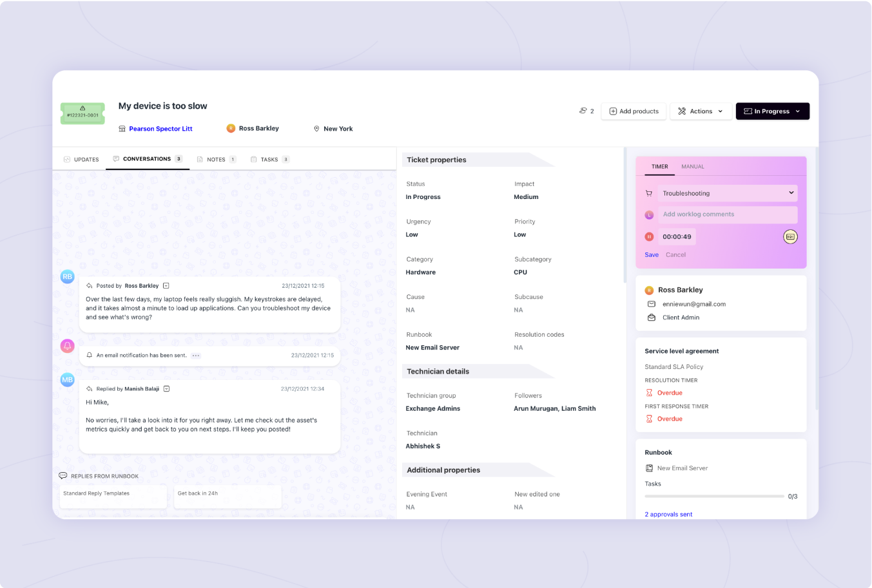This screenshot has width=872, height=588.
Task: Click the linked items icon showing count 2
Action: pos(582,111)
